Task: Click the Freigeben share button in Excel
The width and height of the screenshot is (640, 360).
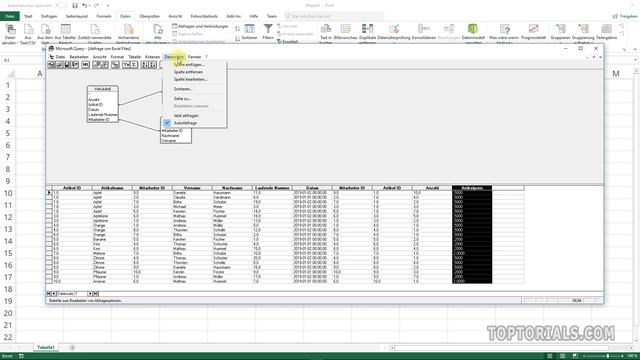Action: point(625,16)
